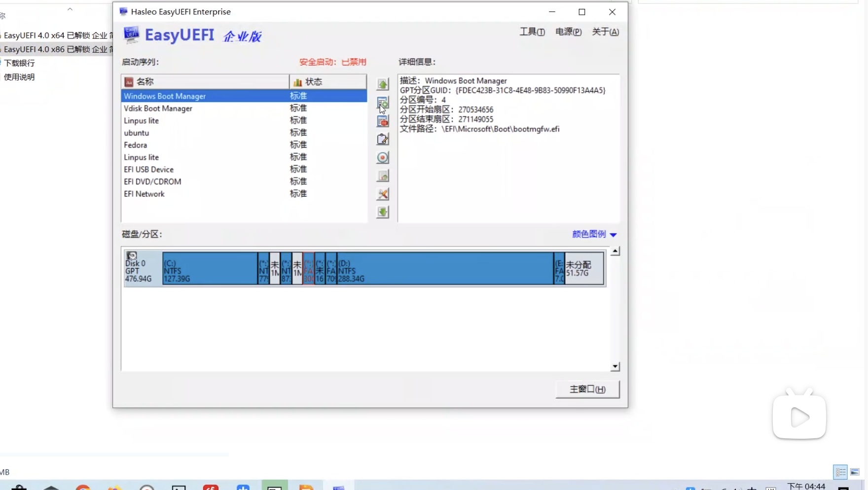Open the 工具 (Tools) menu

[532, 32]
